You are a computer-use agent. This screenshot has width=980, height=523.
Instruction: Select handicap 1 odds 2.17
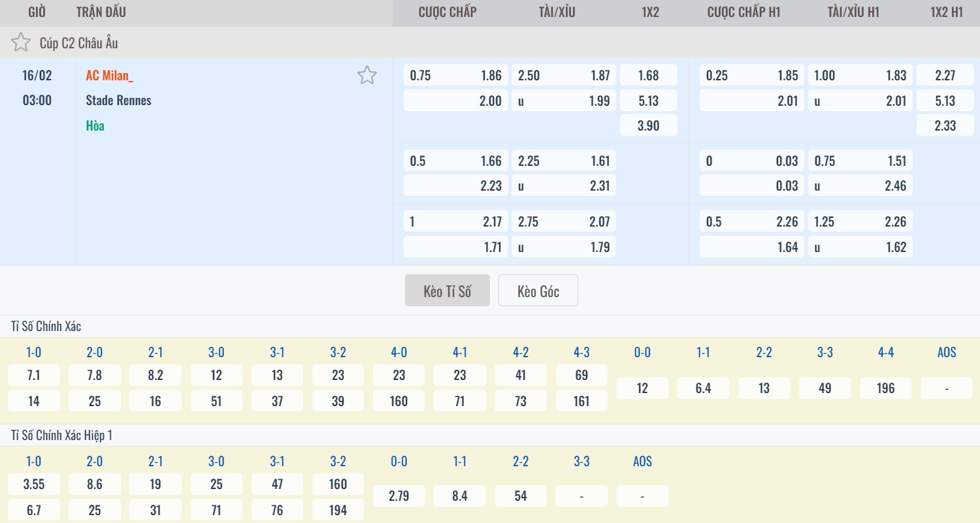pyautogui.click(x=455, y=222)
